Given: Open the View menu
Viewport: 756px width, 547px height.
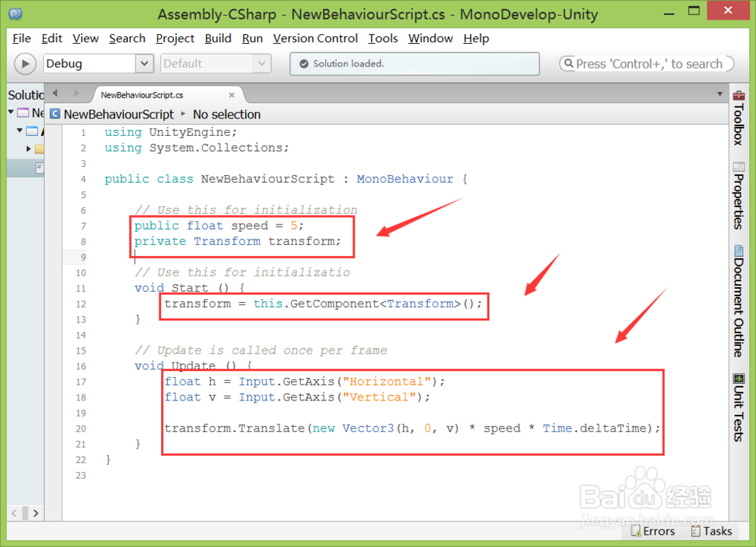Looking at the screenshot, I should pyautogui.click(x=85, y=39).
